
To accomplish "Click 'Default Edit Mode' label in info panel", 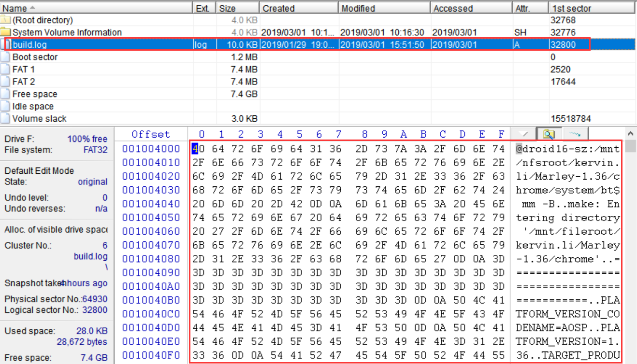I will click(x=39, y=171).
